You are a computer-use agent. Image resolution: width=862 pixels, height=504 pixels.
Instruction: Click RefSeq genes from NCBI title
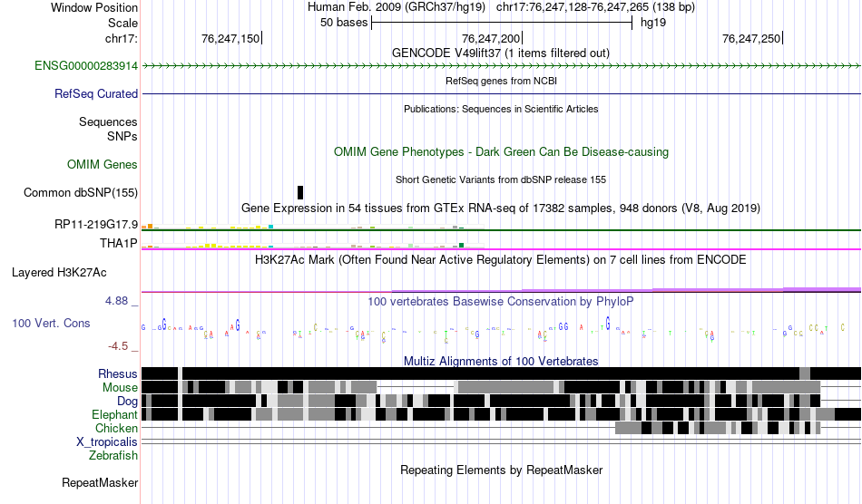click(x=501, y=81)
